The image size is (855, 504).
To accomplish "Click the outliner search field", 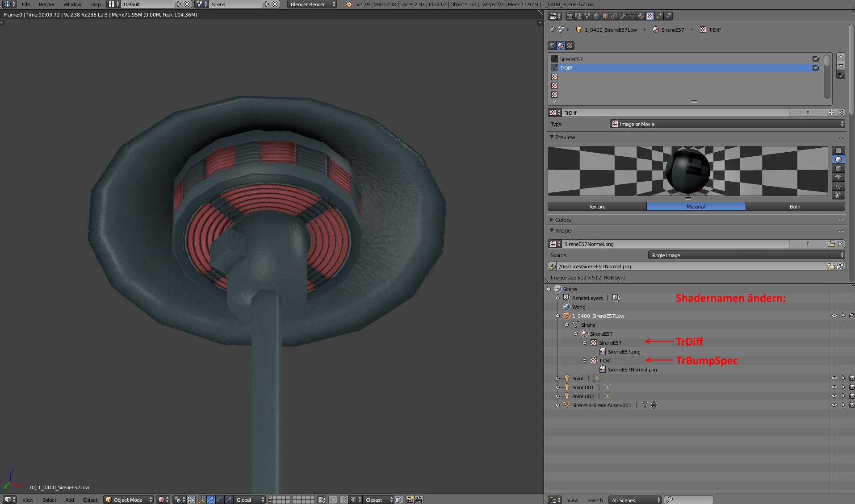I will tap(689, 500).
